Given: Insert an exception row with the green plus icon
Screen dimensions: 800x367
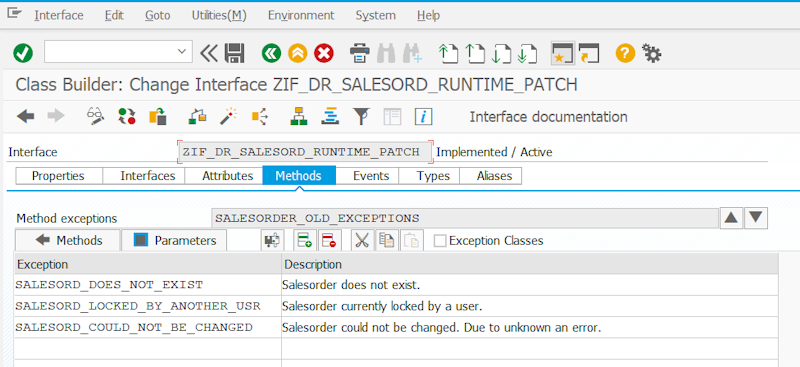Looking at the screenshot, I should click(305, 240).
